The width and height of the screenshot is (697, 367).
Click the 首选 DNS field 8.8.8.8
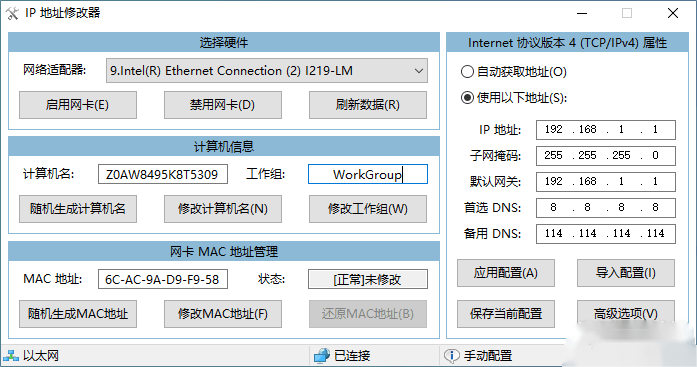605,207
